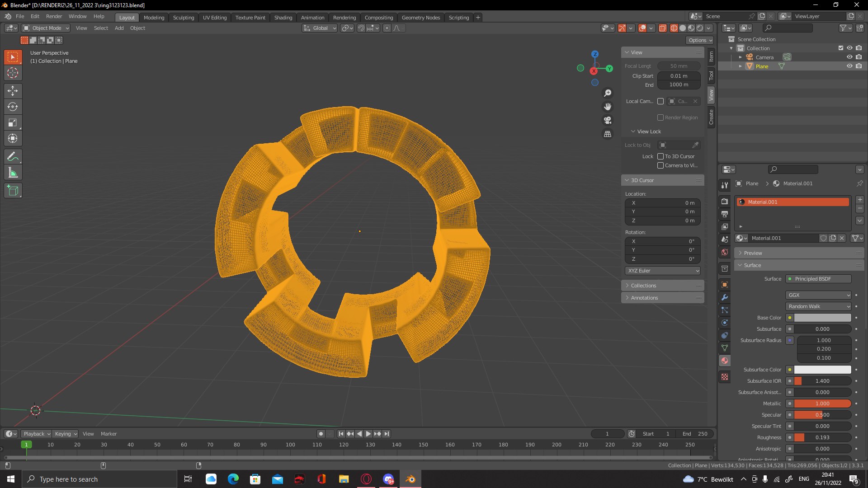
Task: Open the GGX distribution dropdown
Action: pos(818,295)
